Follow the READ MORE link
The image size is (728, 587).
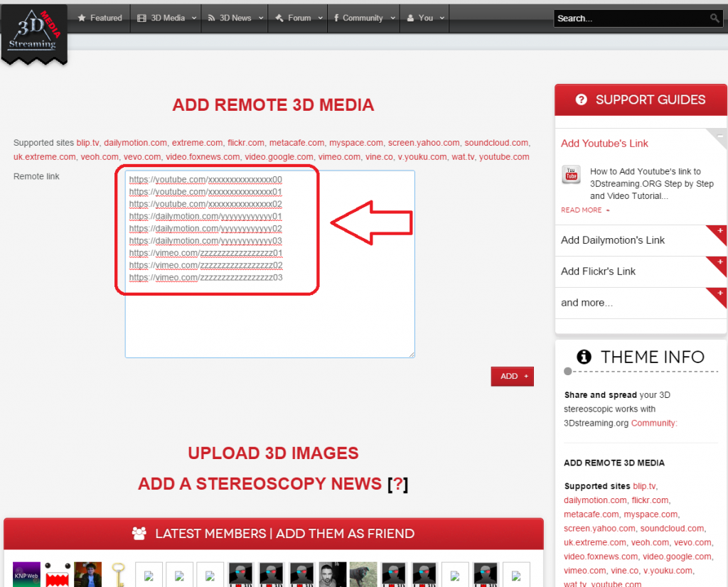(x=585, y=210)
